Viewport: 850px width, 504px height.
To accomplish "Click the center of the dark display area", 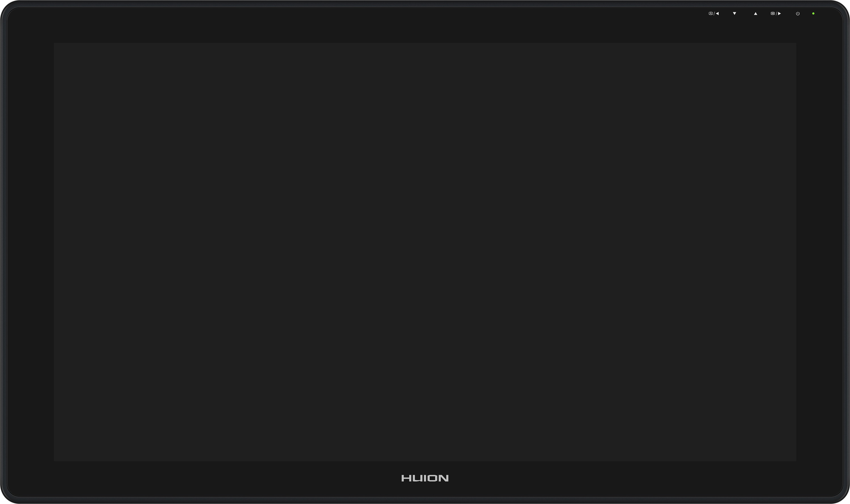I will point(425,252).
